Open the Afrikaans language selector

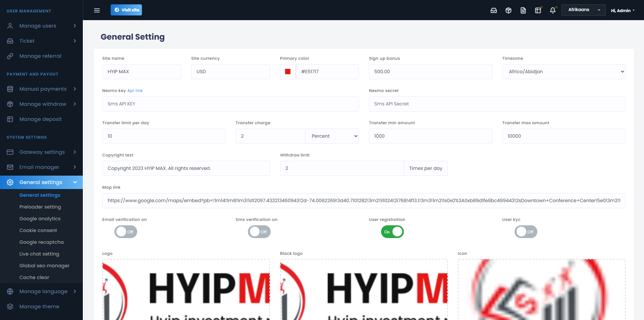tap(583, 10)
